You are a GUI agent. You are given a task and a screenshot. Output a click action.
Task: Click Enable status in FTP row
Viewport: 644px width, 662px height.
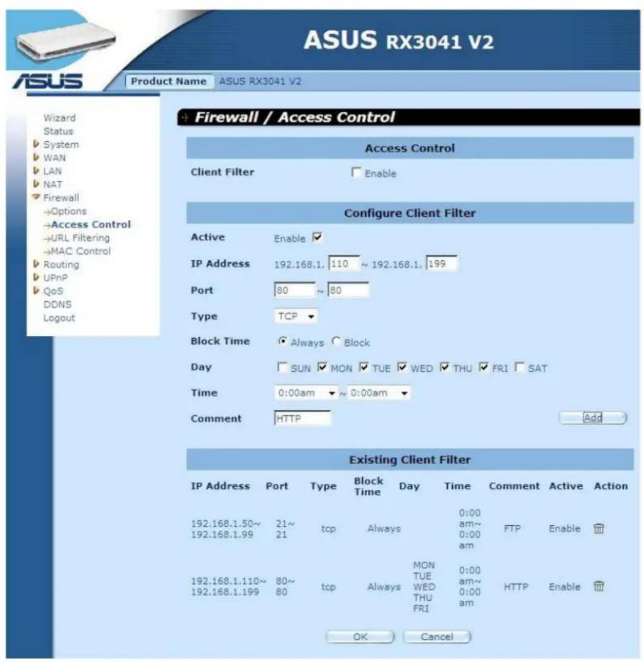pos(565,529)
